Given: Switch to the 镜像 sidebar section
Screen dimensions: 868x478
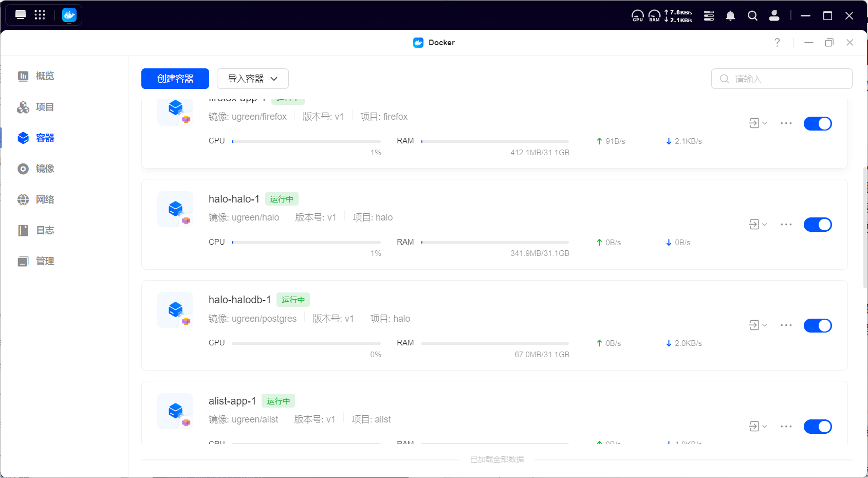Looking at the screenshot, I should click(45, 169).
